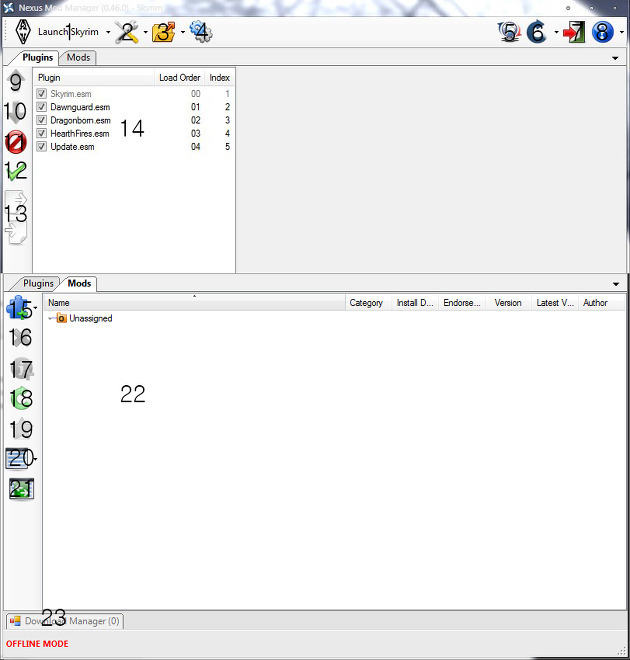The width and height of the screenshot is (630, 660).
Task: Select the Mods tab in the upper panel
Action: pos(78,57)
